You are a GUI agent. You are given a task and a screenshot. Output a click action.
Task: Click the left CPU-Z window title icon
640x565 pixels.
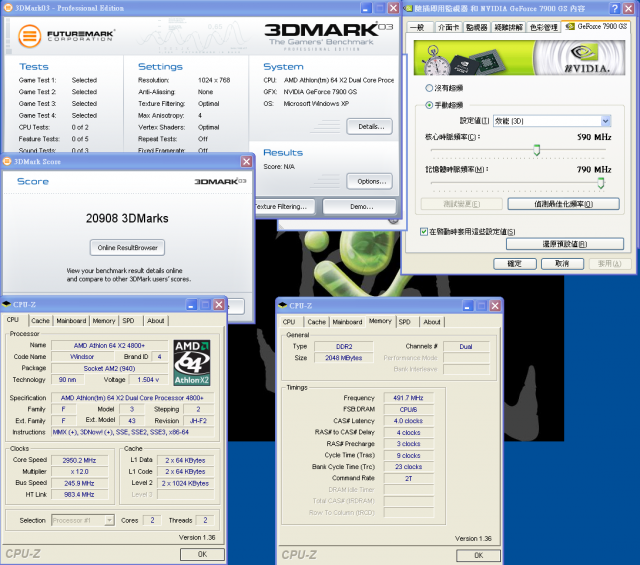[7, 305]
